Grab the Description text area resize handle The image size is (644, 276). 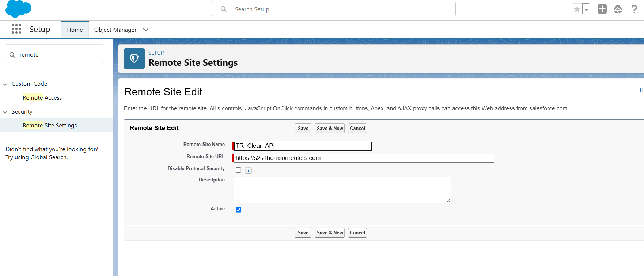point(448,200)
